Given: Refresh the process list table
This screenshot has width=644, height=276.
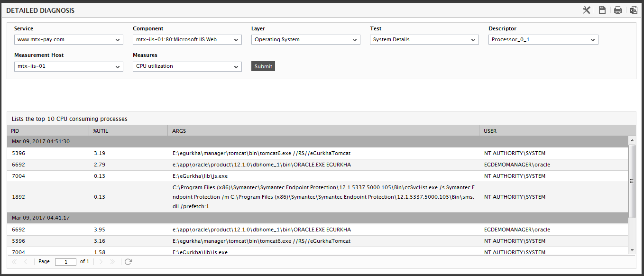Looking at the screenshot, I should pyautogui.click(x=128, y=262).
